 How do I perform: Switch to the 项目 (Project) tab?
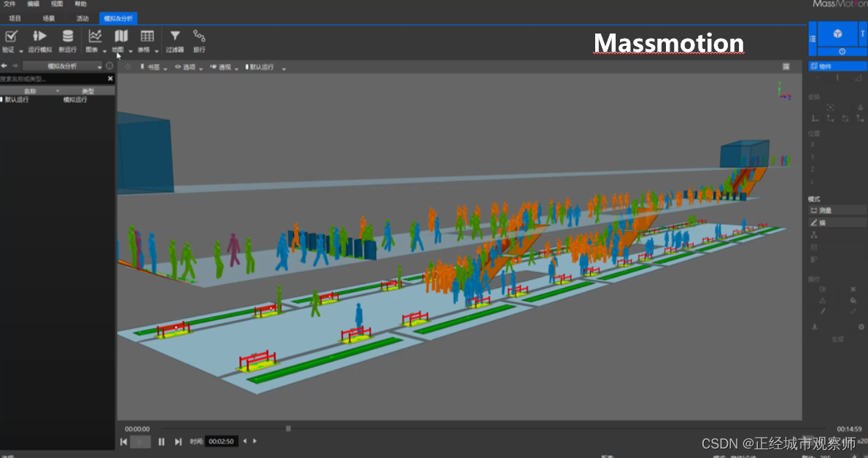(x=15, y=18)
